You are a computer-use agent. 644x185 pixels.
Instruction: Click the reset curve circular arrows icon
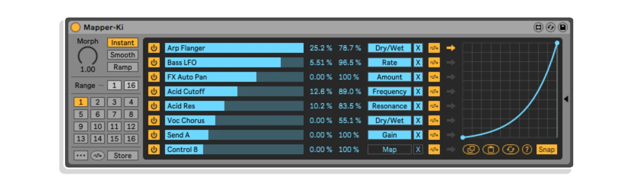coord(511,149)
